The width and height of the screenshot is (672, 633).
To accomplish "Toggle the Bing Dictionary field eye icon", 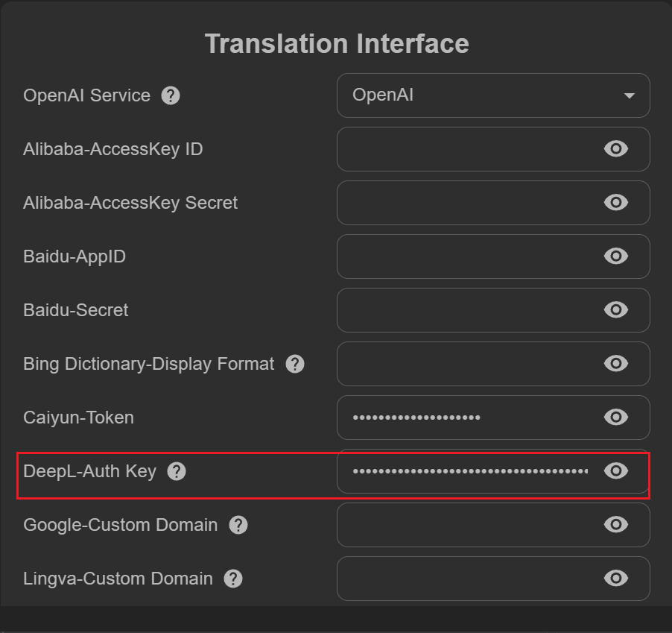I will pos(616,364).
